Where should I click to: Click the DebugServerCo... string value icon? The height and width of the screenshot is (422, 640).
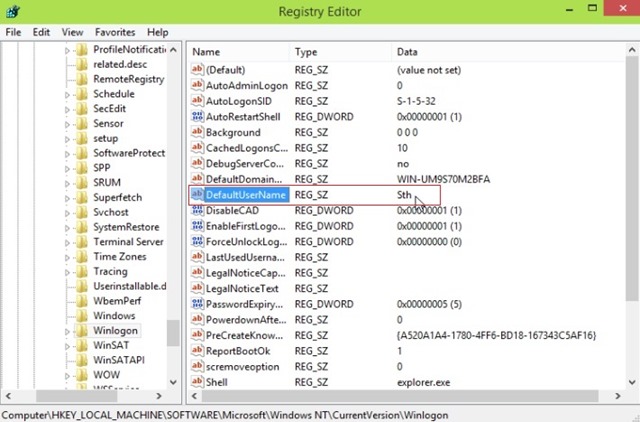197,163
